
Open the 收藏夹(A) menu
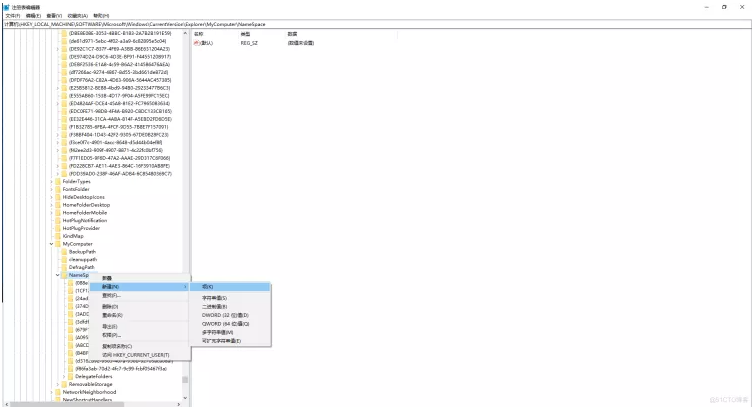[x=77, y=16]
